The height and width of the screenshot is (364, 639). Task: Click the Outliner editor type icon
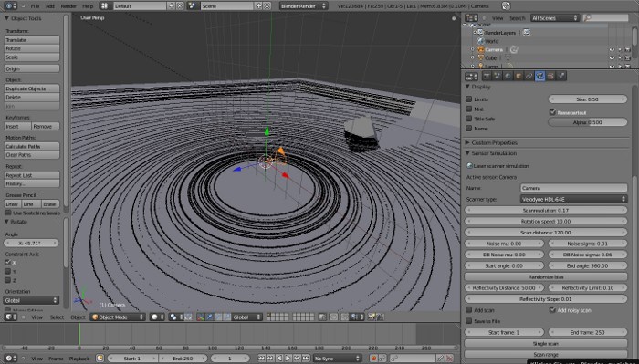pyautogui.click(x=471, y=18)
